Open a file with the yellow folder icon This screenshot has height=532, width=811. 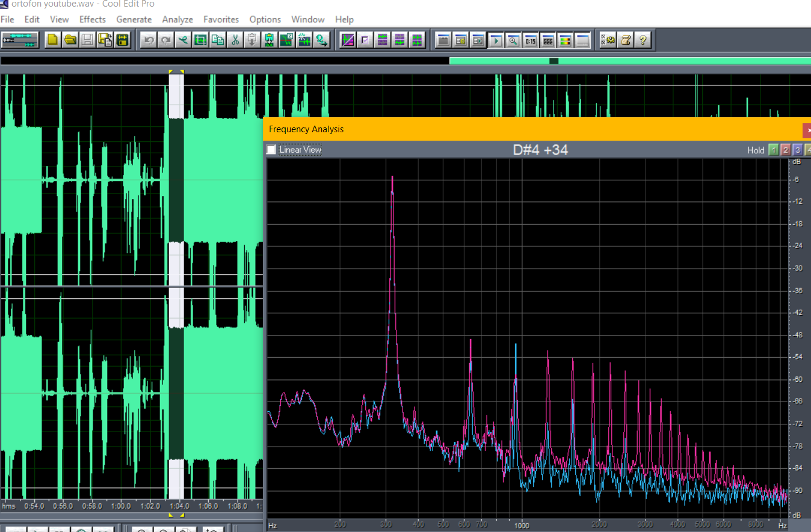[70, 40]
